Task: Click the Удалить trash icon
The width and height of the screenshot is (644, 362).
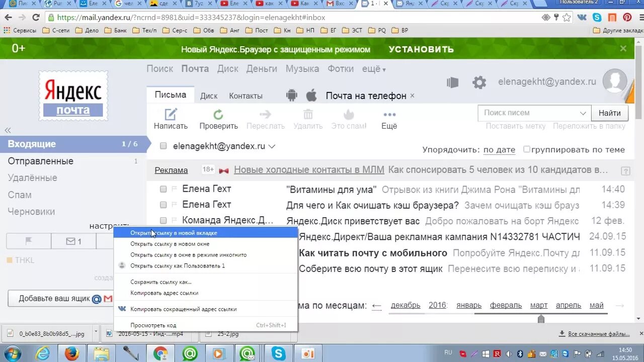Action: (x=308, y=115)
